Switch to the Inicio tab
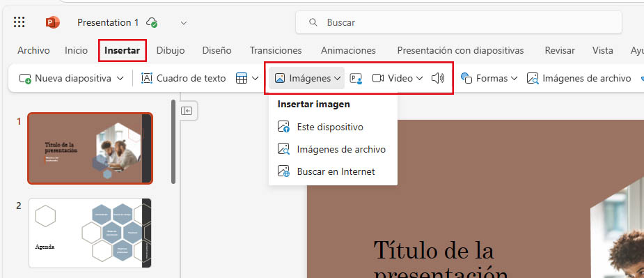 click(76, 51)
